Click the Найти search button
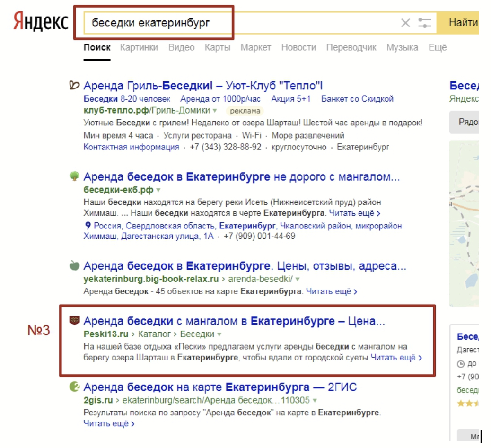 [458, 23]
